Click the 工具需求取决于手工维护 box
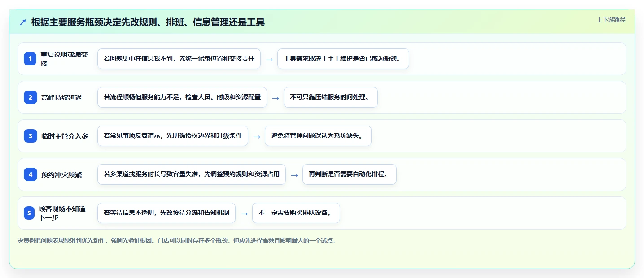Image resolution: width=644 pixels, height=278 pixels. pyautogui.click(x=343, y=59)
